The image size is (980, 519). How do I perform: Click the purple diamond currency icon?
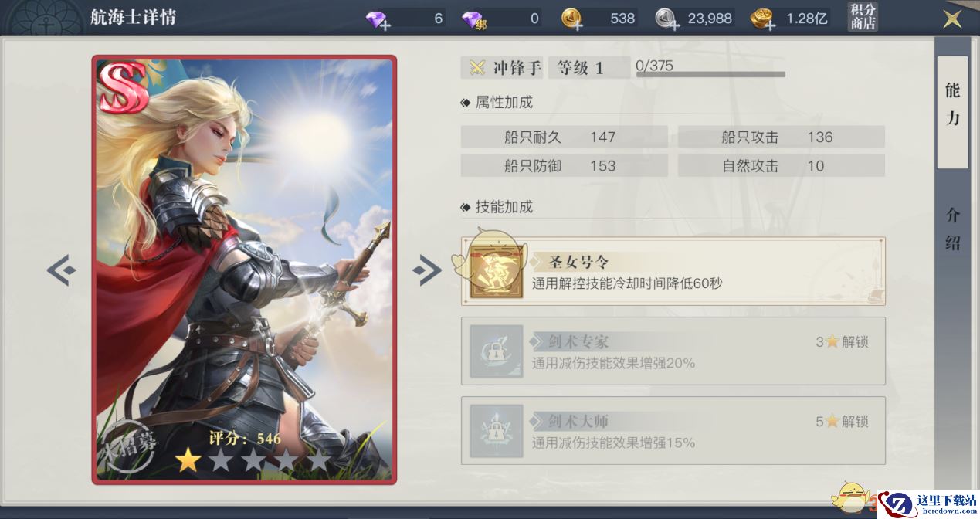(378, 18)
